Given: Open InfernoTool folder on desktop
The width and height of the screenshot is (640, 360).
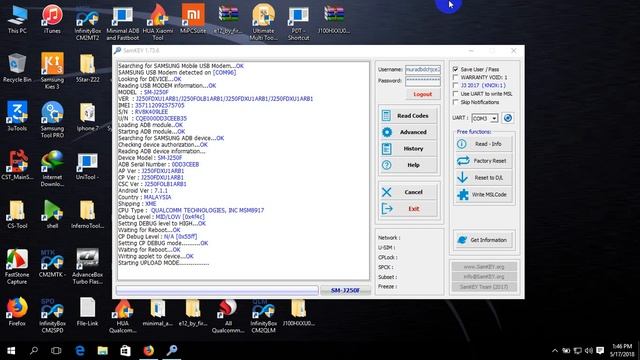Looking at the screenshot, I should [87, 214].
